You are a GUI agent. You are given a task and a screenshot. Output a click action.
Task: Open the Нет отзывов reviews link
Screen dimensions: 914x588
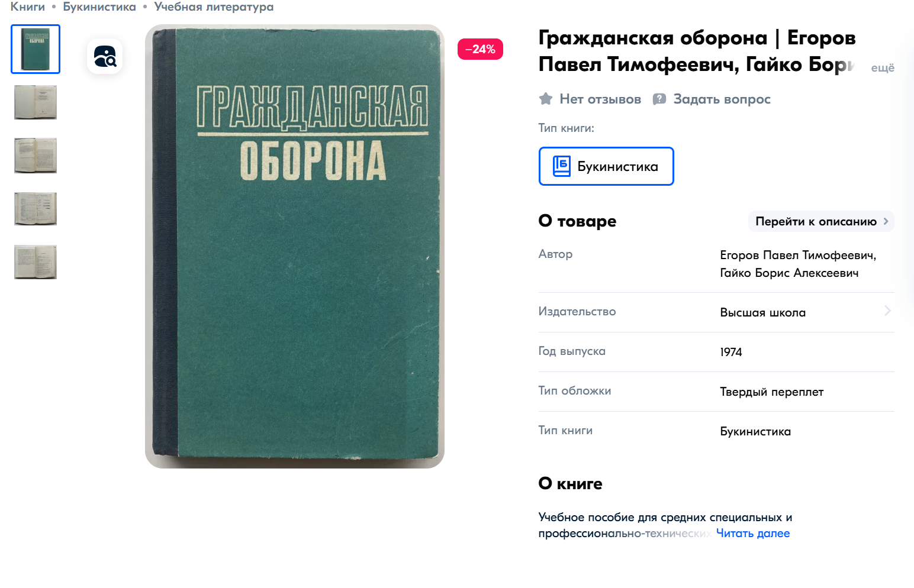point(600,99)
